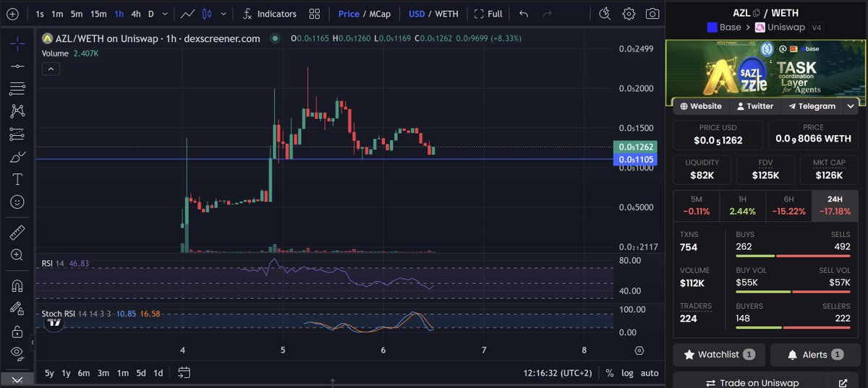This screenshot has height=388, width=868.
Task: Set chart range to 3m
Action: 103,373
